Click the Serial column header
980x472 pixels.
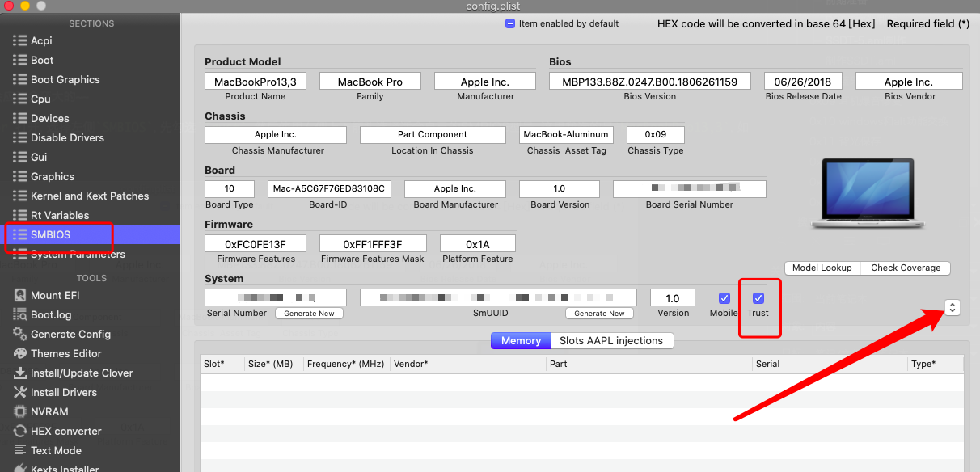coord(830,364)
